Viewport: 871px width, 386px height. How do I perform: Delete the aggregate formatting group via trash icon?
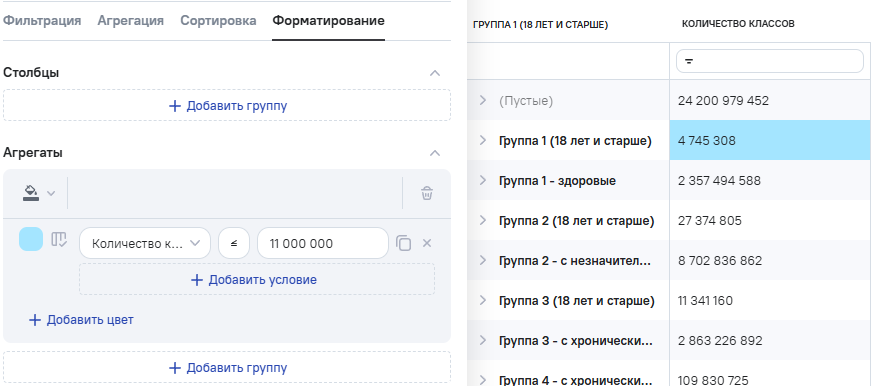[x=427, y=193]
